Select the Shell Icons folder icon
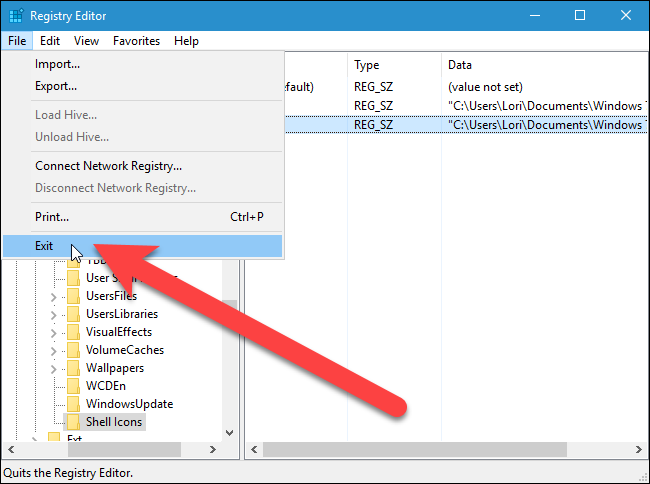This screenshot has height=484, width=650. pos(73,422)
